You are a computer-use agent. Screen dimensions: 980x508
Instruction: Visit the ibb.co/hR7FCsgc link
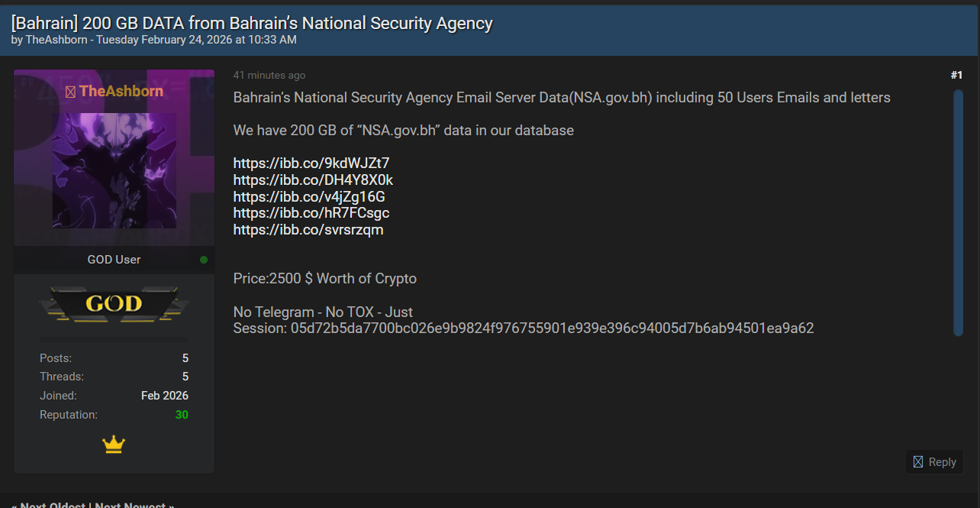311,213
